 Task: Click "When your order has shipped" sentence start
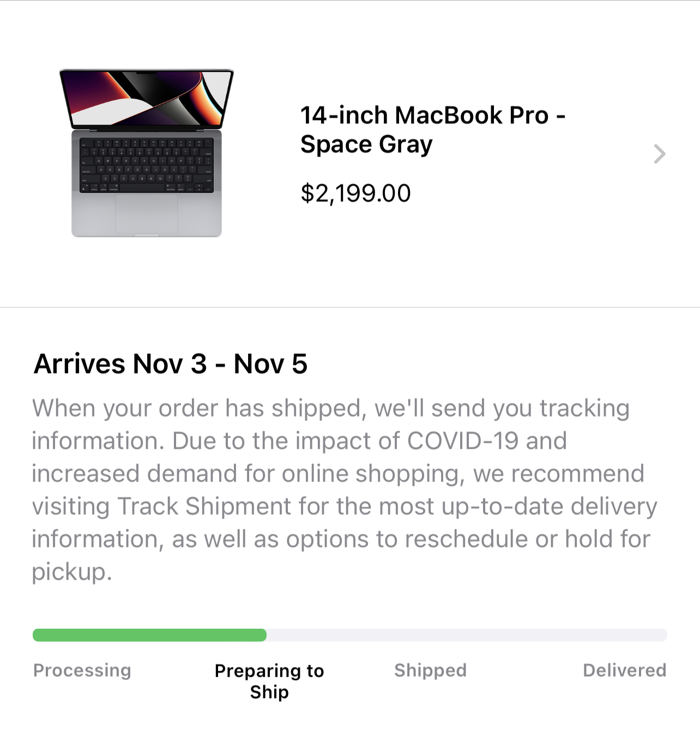click(x=196, y=408)
